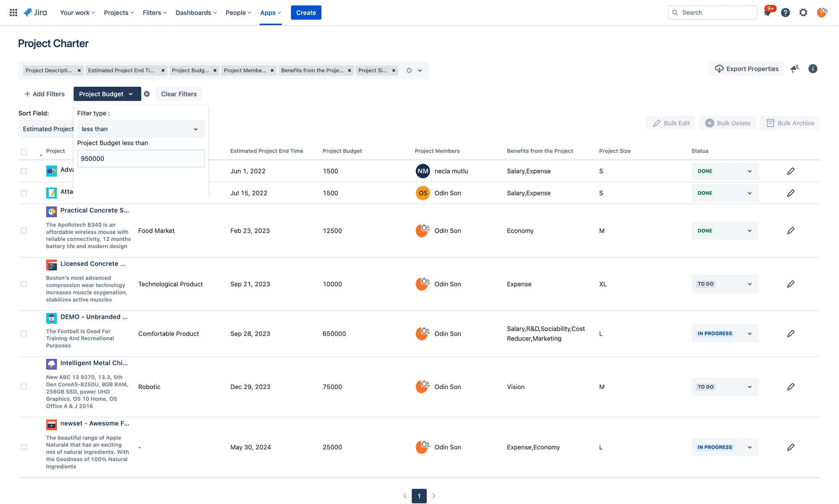Check the newset - Awesome row checkbox
This screenshot has height=504, width=839.
tap(24, 447)
